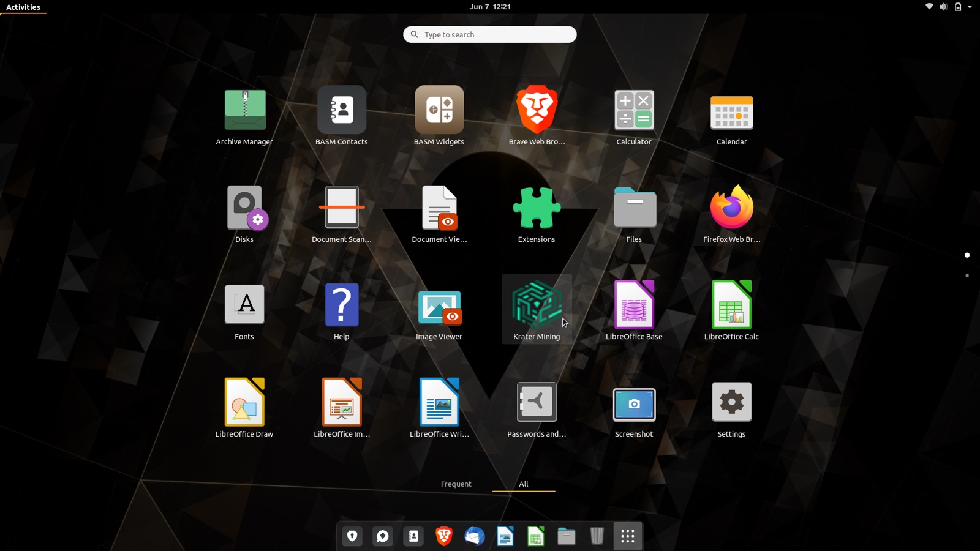Launch BASM Widgets from the app grid

[x=439, y=114]
